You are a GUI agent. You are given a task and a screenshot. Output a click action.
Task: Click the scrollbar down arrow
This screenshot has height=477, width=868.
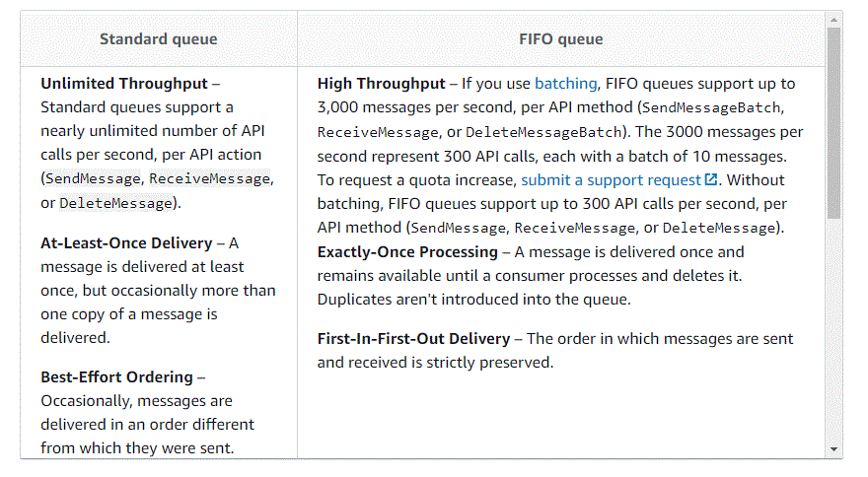pos(833,449)
